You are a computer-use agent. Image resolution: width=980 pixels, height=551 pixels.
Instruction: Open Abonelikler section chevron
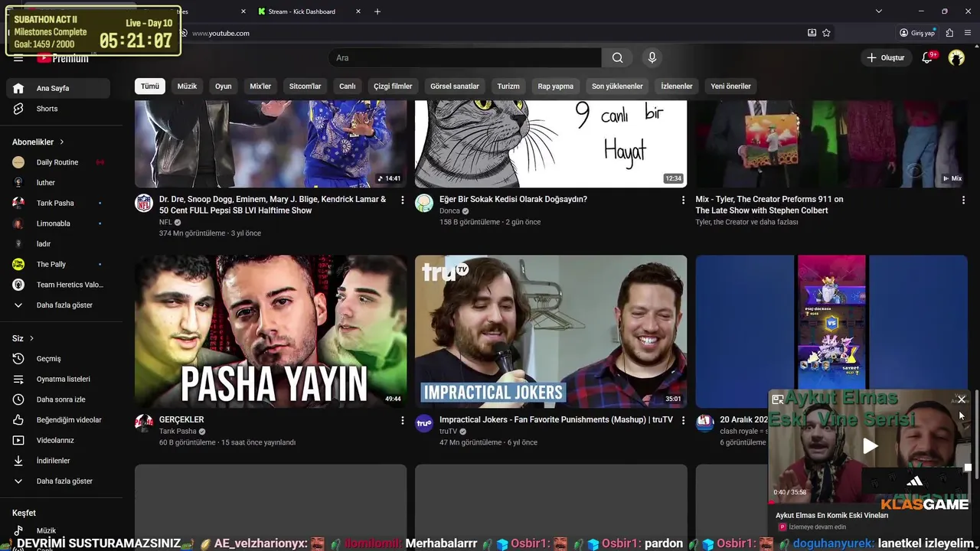(62, 142)
